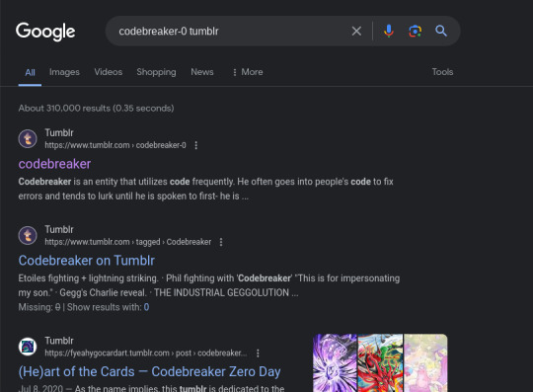Expand the More menu
This screenshot has height=392, width=533.
[x=248, y=72]
